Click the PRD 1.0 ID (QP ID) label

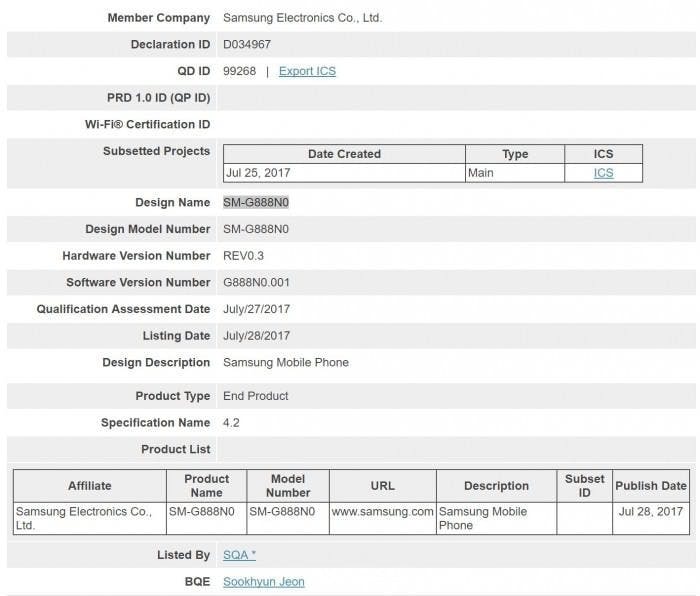coord(158,98)
